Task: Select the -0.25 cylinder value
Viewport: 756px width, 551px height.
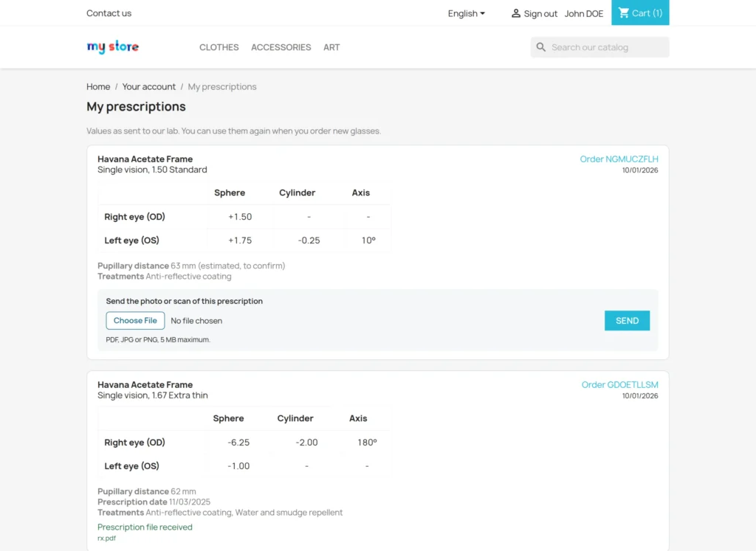Action: tap(309, 240)
